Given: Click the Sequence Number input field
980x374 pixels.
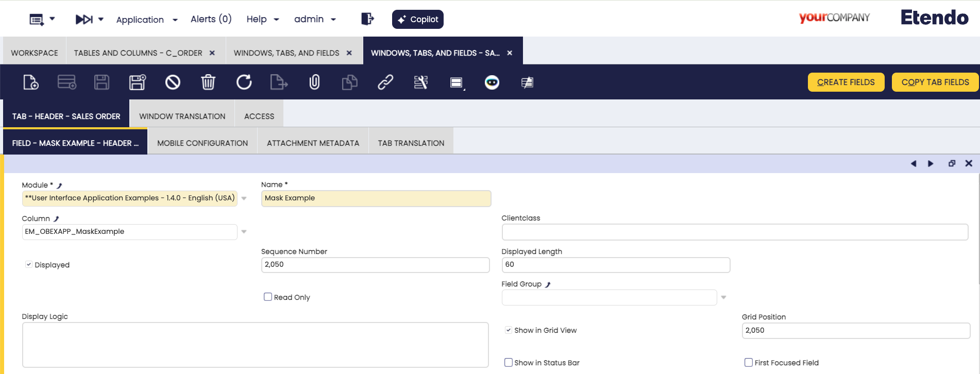Looking at the screenshot, I should (x=375, y=265).
